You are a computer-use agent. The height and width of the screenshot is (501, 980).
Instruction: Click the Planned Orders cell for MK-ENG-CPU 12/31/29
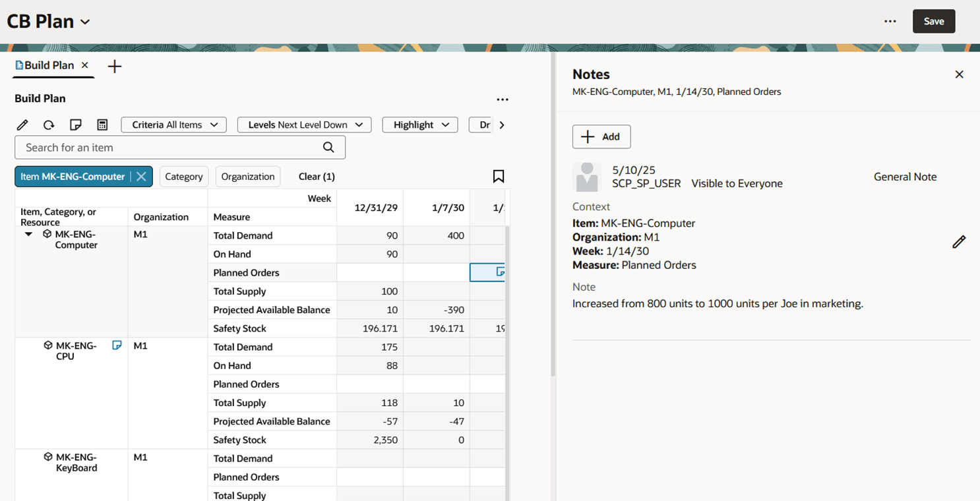pos(370,384)
